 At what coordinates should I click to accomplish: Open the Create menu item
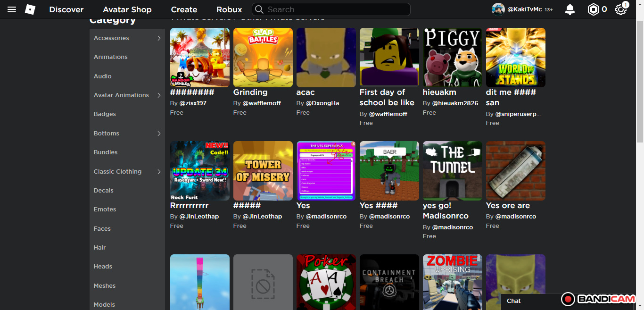tap(184, 9)
